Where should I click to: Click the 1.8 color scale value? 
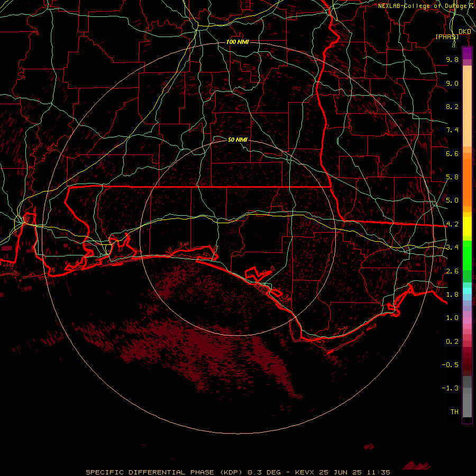tap(452, 295)
